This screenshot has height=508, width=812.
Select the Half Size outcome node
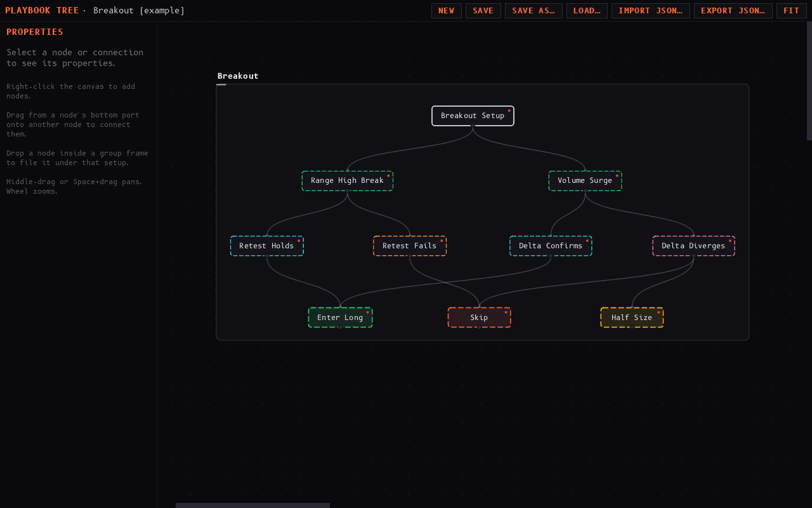[632, 317]
